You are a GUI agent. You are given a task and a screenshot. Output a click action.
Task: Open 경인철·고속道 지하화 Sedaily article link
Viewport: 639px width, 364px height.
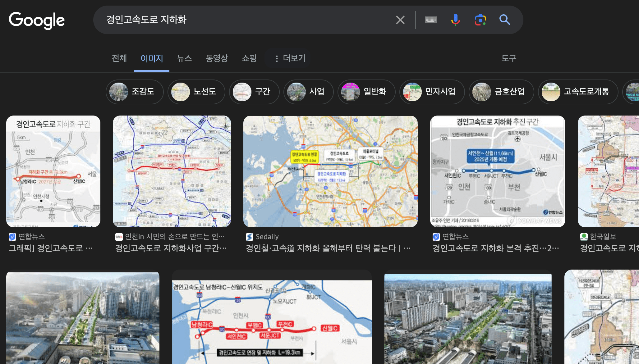pos(328,248)
